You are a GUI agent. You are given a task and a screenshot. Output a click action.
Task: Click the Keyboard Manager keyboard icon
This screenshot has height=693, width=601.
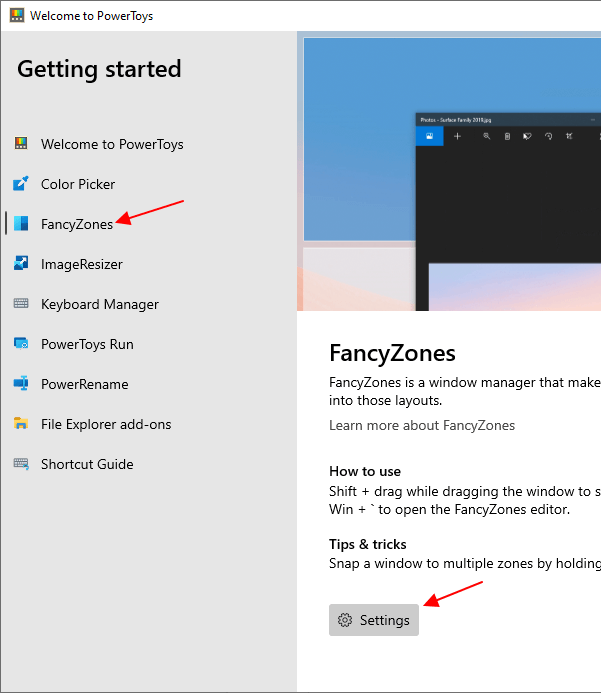click(21, 303)
